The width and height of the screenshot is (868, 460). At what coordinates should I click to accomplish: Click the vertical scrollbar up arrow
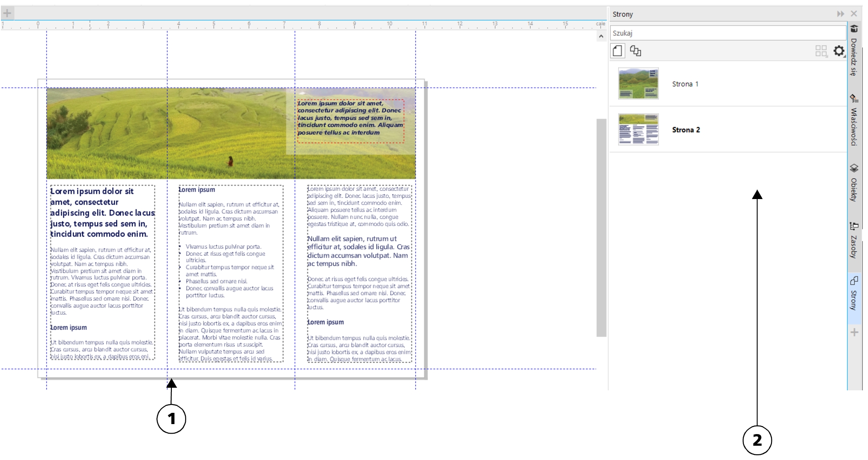tap(601, 37)
